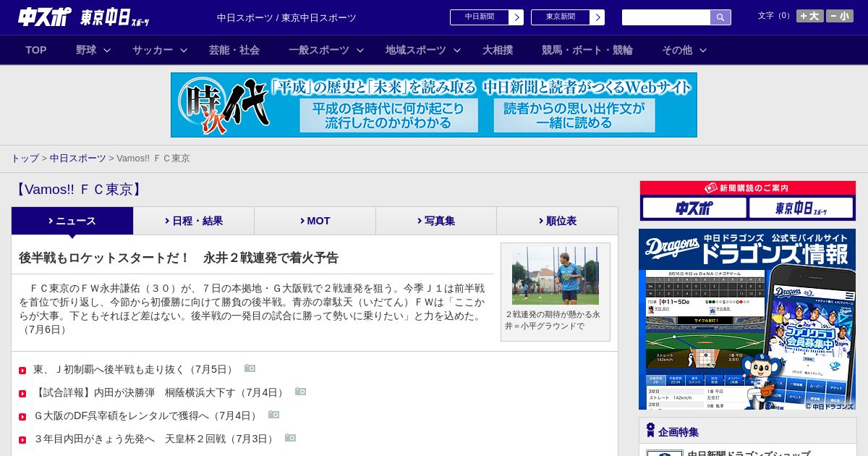868x456 pixels.
Task: Click the 時代 banner advertisement
Action: pos(434,105)
